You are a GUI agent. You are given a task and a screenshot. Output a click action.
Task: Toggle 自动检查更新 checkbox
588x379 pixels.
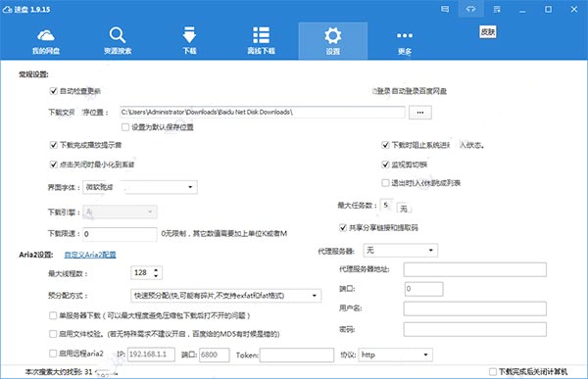[x=53, y=91]
